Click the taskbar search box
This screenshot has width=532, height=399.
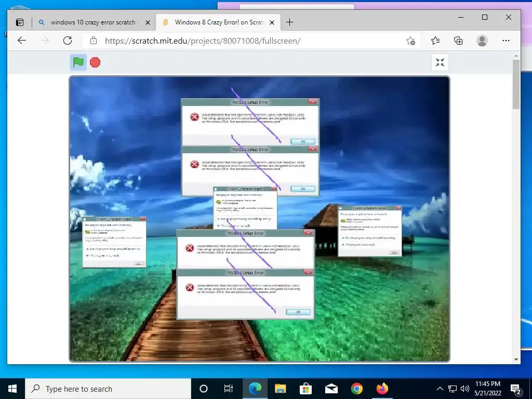pos(108,389)
